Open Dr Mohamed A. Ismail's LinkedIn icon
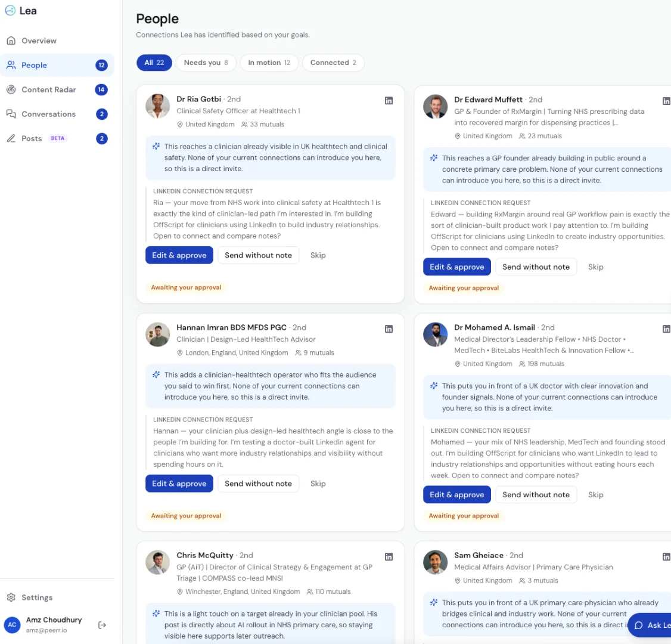Screen dimensions: 671x644 click(666, 329)
